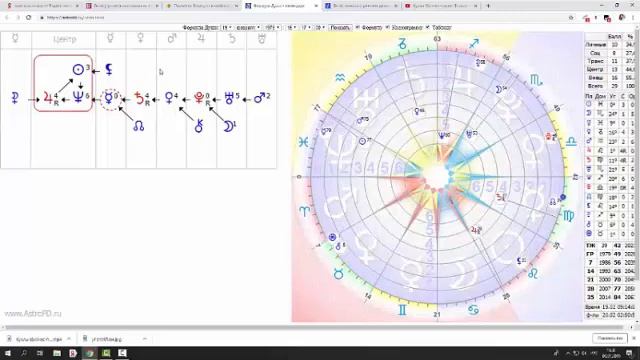Click the Leo sign on the chart wheel
Viewport: 640px width, 360px height.
pos(533,273)
